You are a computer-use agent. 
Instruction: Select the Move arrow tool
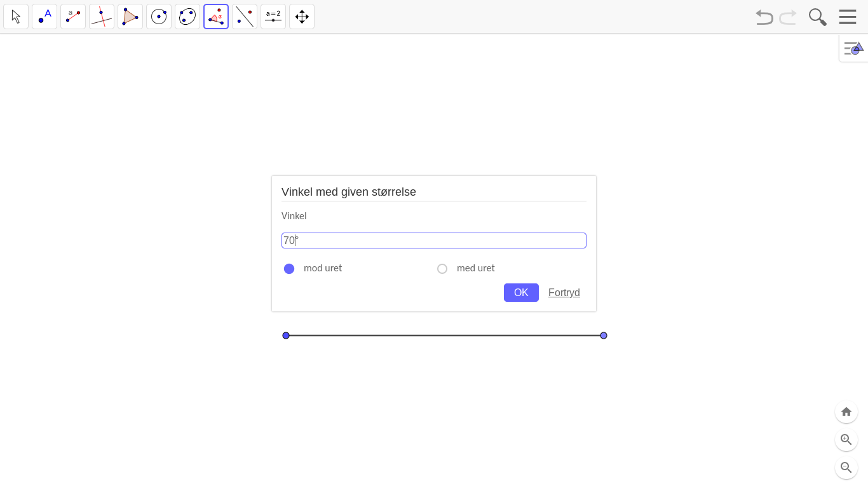pyautogui.click(x=16, y=17)
